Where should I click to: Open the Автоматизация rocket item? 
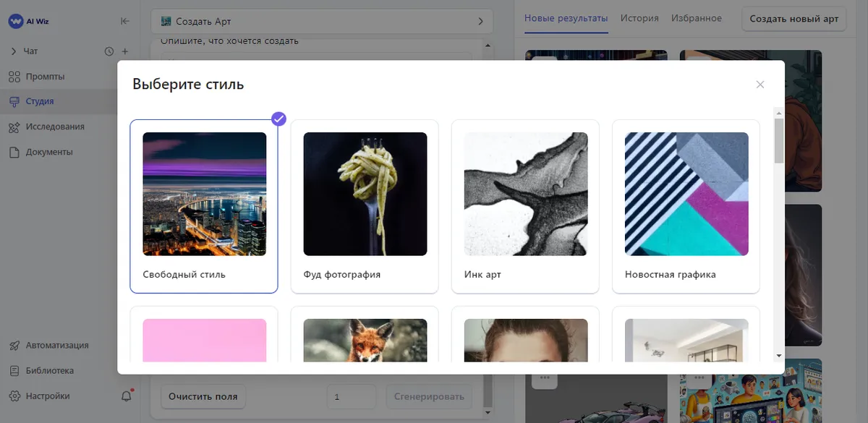pyautogui.click(x=56, y=346)
